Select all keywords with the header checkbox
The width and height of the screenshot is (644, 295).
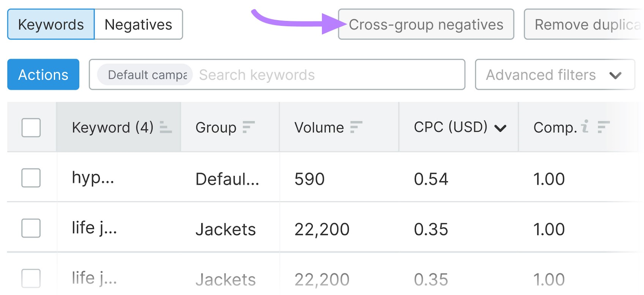coord(31,128)
